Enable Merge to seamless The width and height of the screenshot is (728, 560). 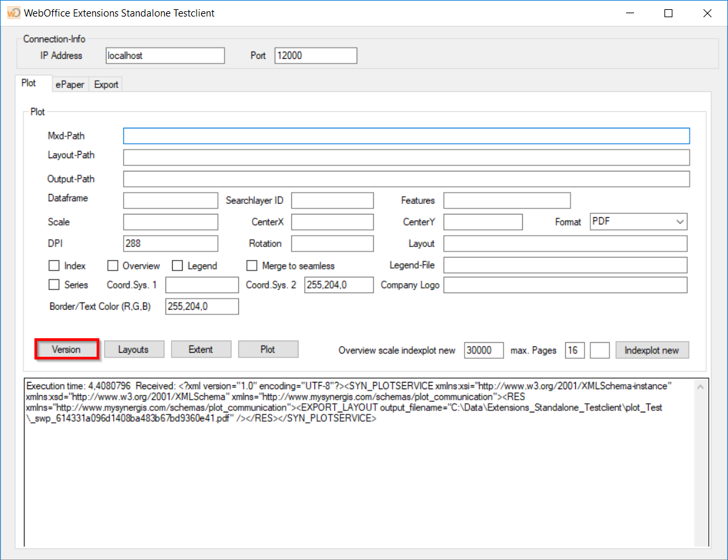pyautogui.click(x=251, y=265)
